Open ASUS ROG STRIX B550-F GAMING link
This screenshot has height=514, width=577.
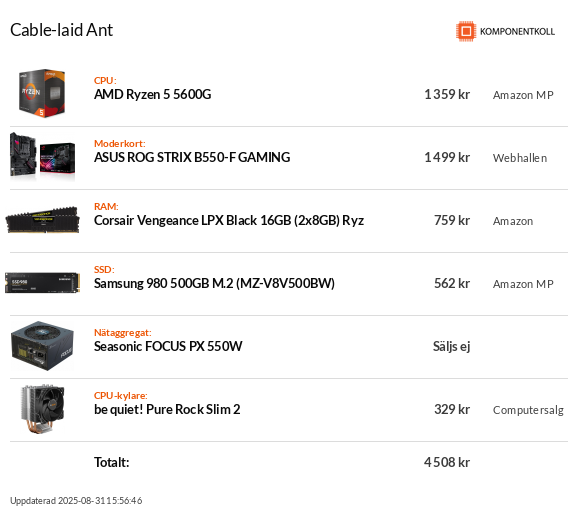[192, 157]
